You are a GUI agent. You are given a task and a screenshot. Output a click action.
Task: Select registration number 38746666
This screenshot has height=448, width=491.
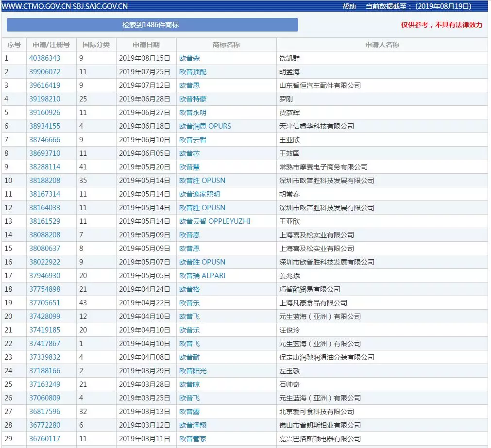click(x=45, y=140)
